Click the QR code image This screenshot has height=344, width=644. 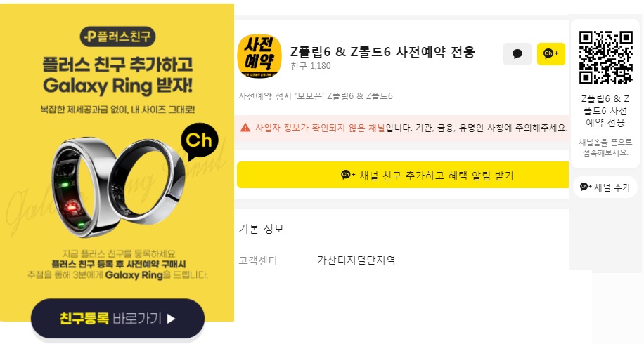point(605,57)
